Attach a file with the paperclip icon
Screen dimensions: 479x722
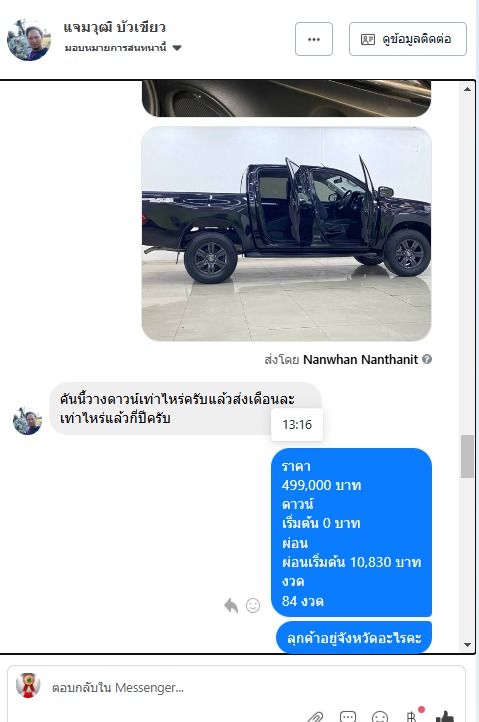tap(315, 716)
